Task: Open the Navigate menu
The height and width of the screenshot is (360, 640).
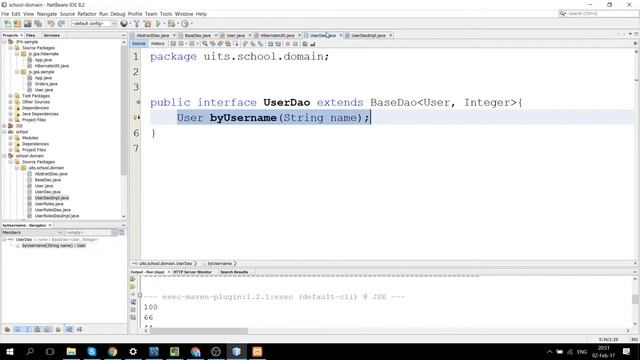Action: 47,14
